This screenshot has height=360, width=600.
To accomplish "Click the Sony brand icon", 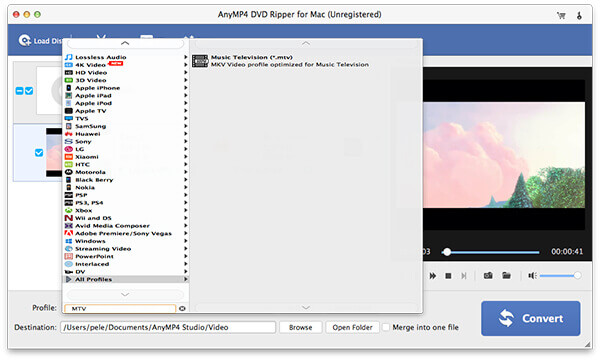I will [68, 141].
